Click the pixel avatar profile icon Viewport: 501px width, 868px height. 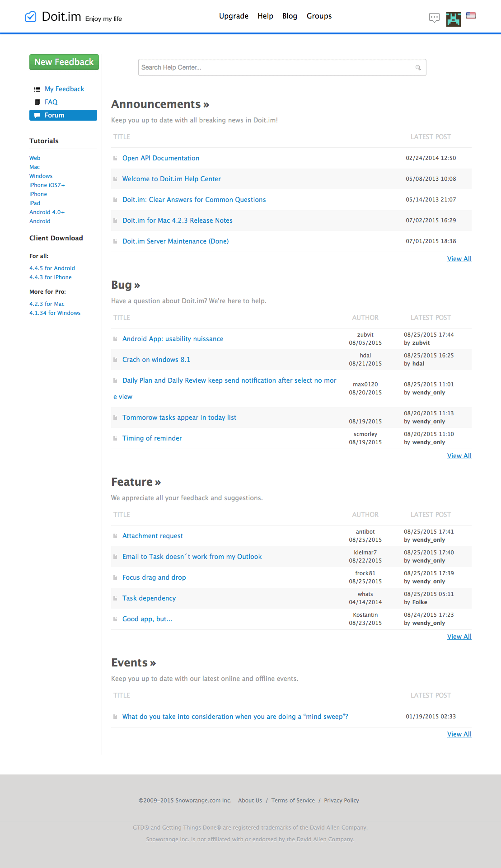453,19
